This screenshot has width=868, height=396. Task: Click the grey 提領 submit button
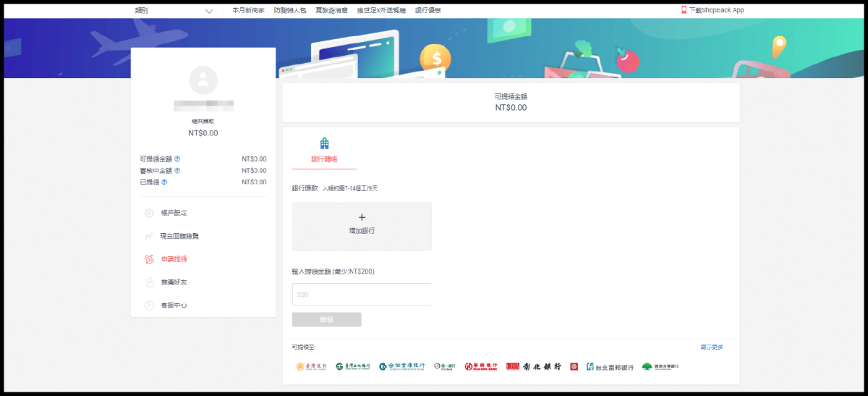point(327,319)
